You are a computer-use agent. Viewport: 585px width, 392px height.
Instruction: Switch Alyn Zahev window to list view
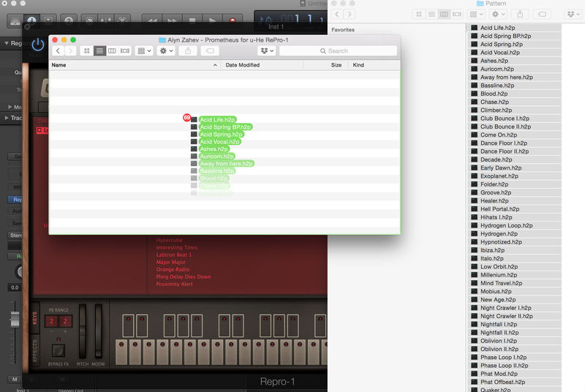[99, 50]
